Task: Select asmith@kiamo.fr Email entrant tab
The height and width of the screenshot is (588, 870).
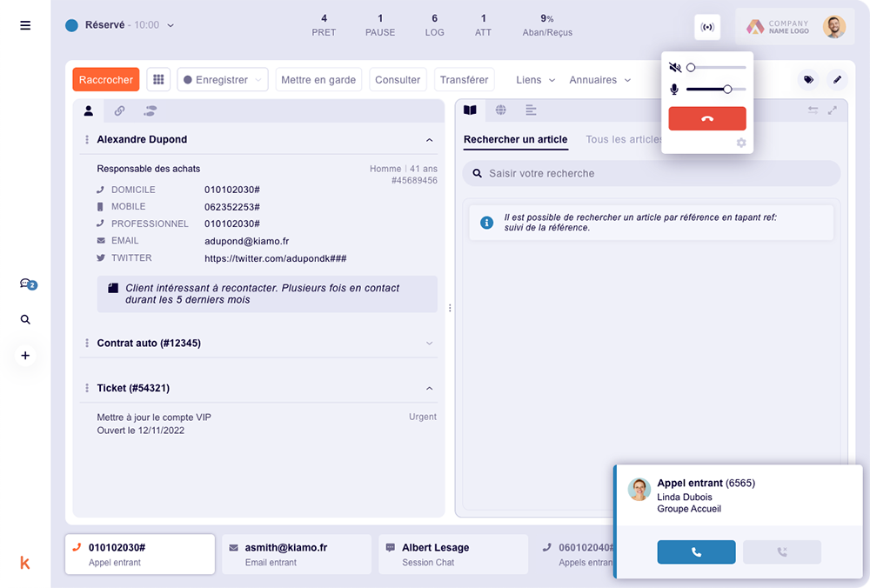Action: click(297, 554)
